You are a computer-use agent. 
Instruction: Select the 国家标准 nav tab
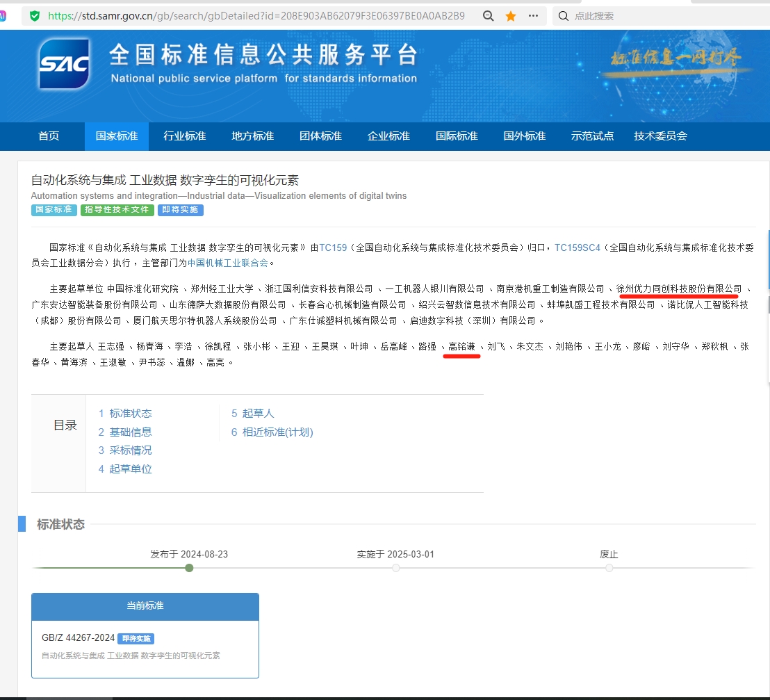tap(116, 136)
